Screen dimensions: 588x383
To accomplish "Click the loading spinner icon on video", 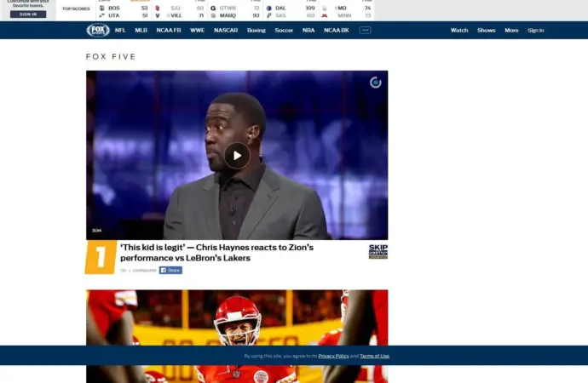I will pyautogui.click(x=375, y=83).
